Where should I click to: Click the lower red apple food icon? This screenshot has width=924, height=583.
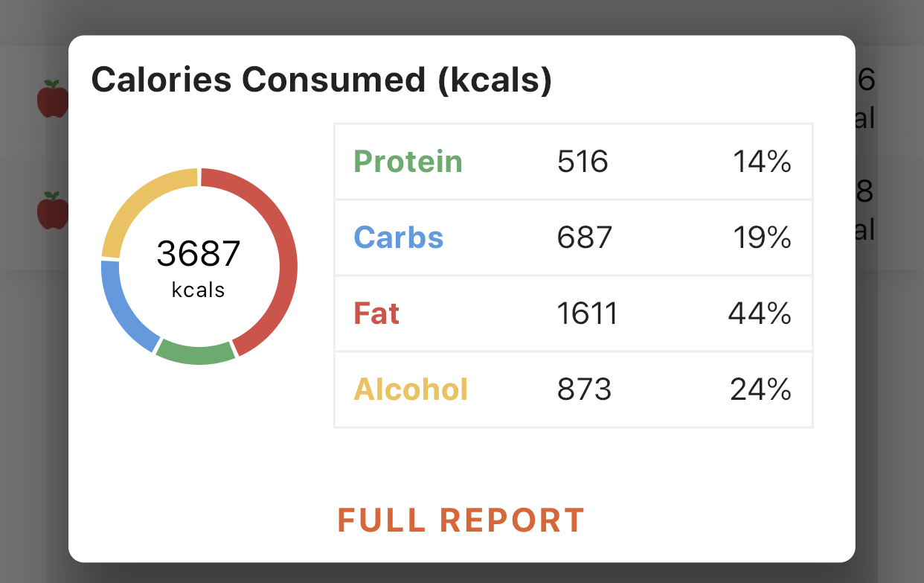53,211
